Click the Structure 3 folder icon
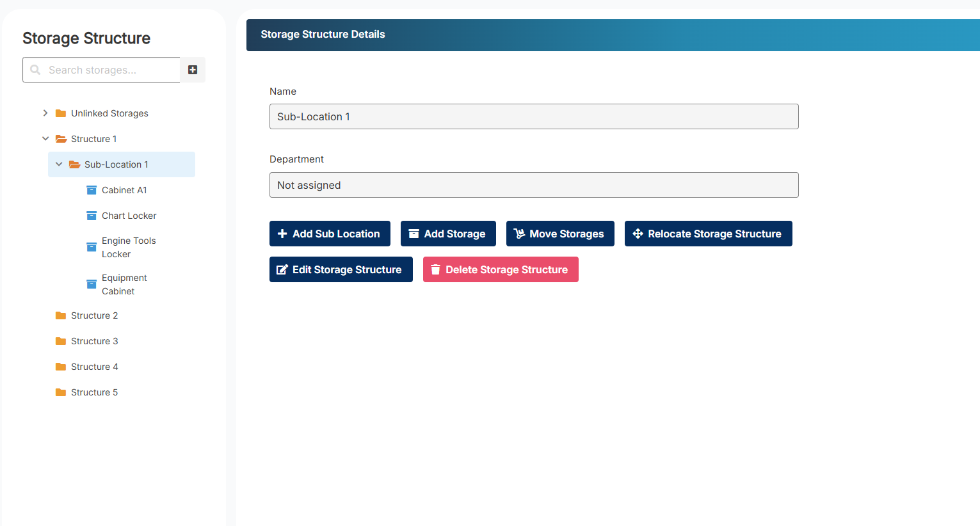The height and width of the screenshot is (526, 980). tap(61, 341)
